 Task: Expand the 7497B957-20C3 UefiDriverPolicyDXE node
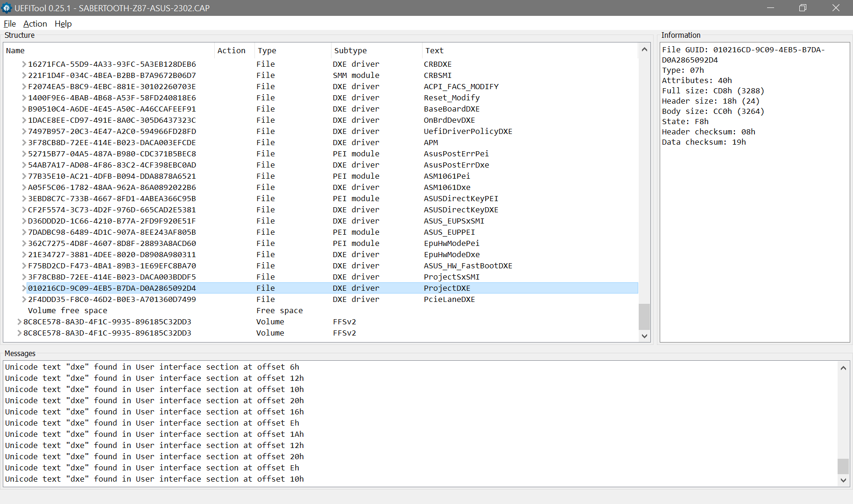[x=24, y=131]
